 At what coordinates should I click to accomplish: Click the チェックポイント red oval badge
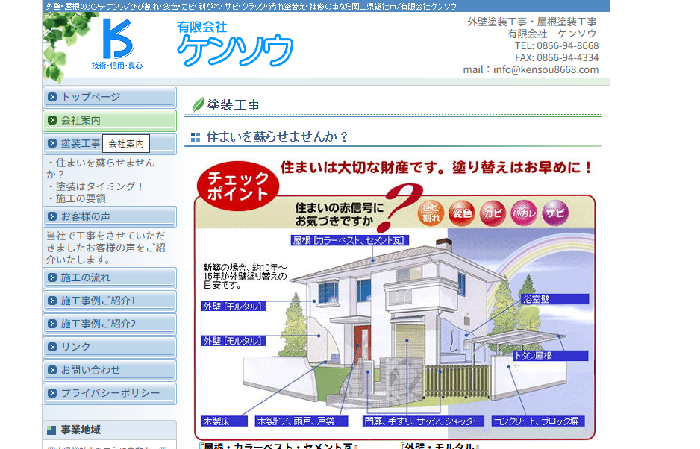238,186
